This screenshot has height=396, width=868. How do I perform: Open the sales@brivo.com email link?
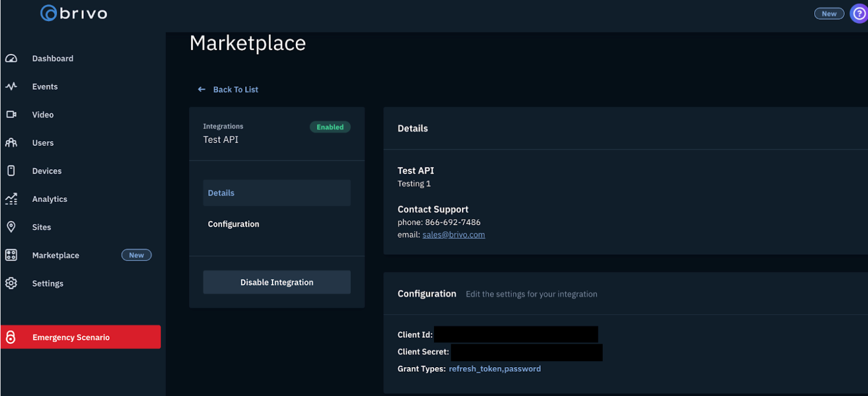click(453, 235)
